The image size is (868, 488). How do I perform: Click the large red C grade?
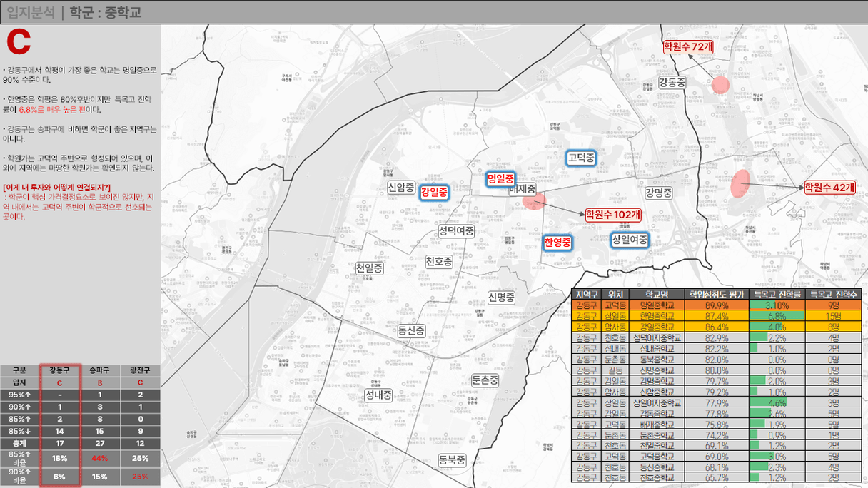(18, 43)
